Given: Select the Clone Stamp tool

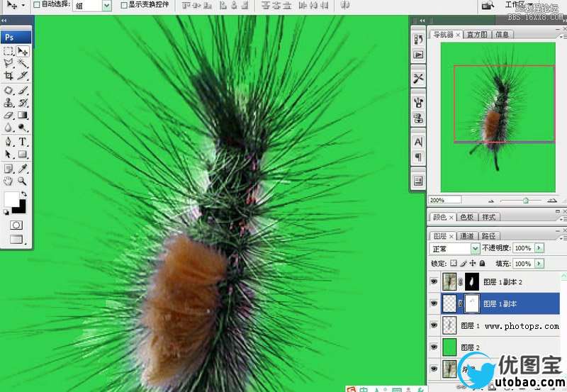Looking at the screenshot, I should point(9,103).
